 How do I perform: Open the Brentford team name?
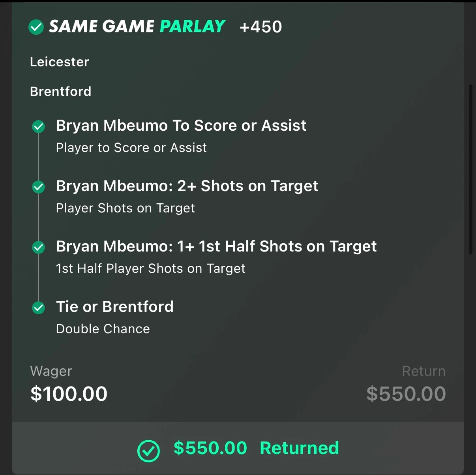pyautogui.click(x=61, y=92)
